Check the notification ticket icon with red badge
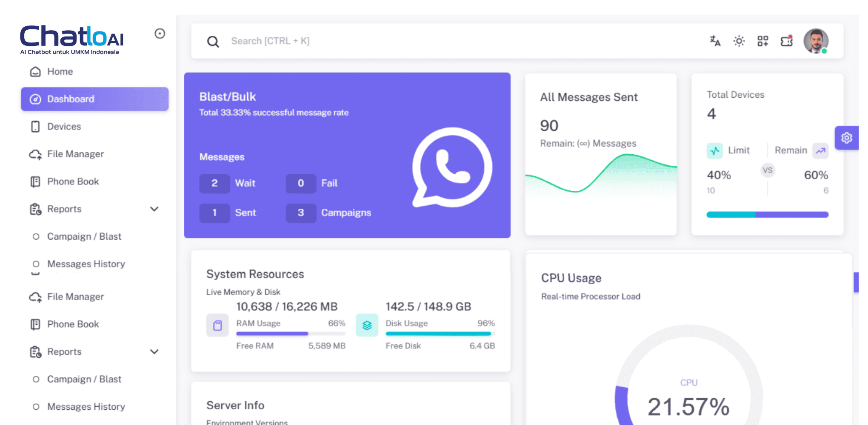 pos(787,41)
